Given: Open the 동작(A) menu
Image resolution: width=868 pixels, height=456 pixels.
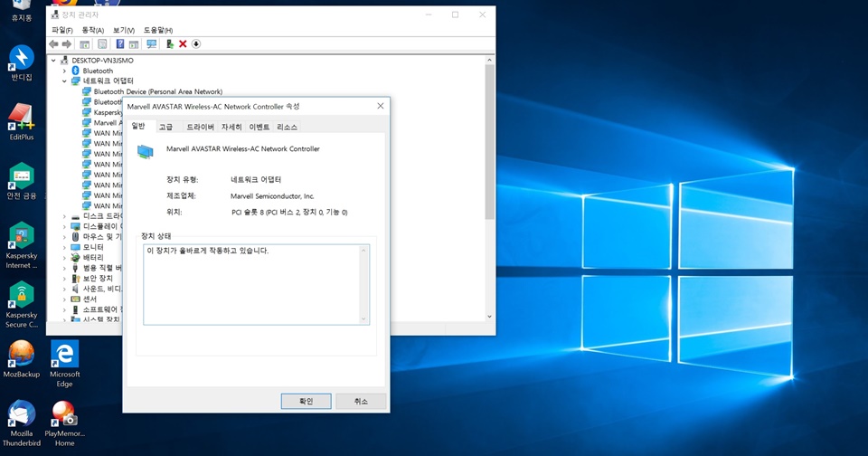Looking at the screenshot, I should point(92,30).
